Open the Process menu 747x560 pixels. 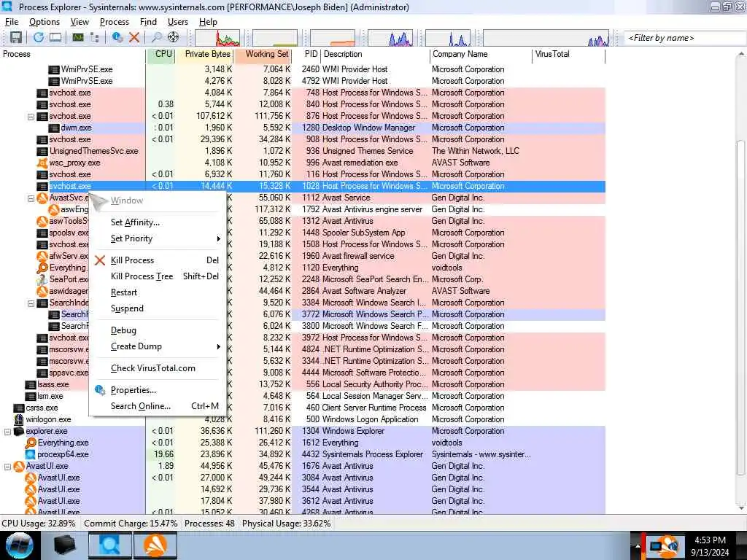click(x=115, y=22)
